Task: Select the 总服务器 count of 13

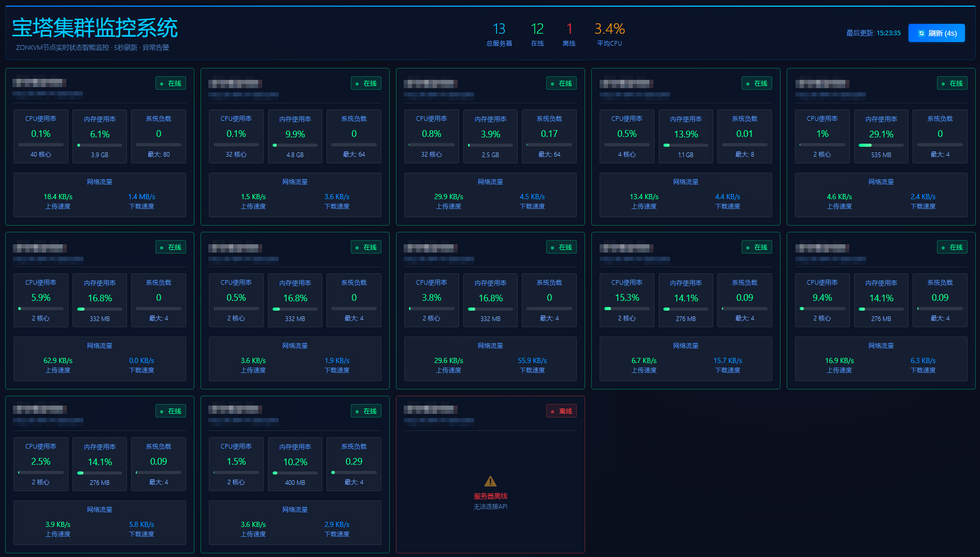Action: pos(499,29)
